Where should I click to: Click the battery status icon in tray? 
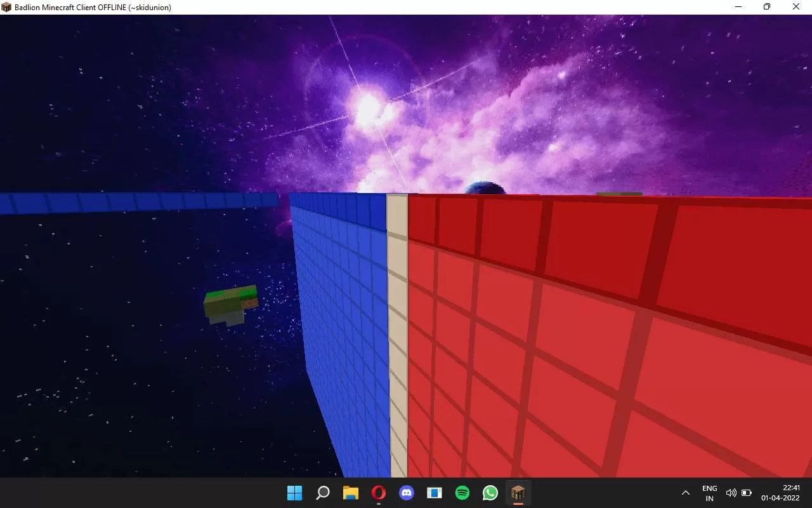point(747,493)
